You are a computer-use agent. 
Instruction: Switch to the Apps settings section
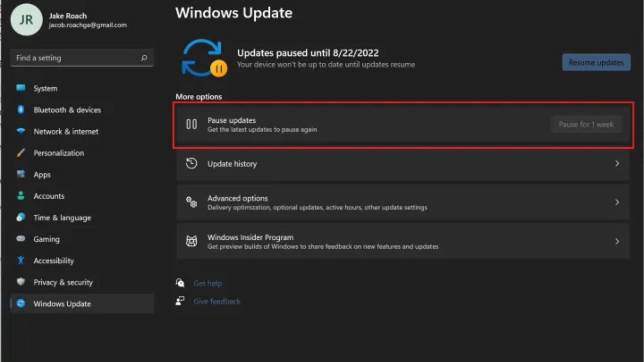[x=42, y=174]
